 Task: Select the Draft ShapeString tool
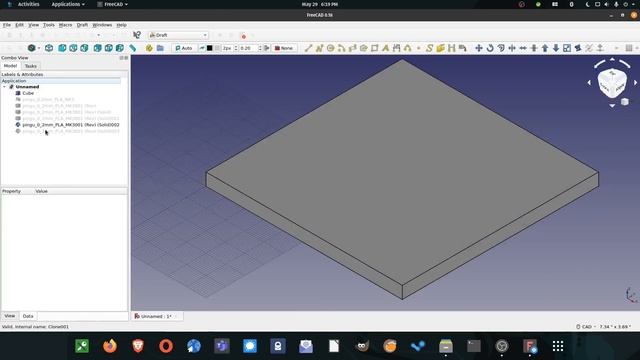[429, 48]
